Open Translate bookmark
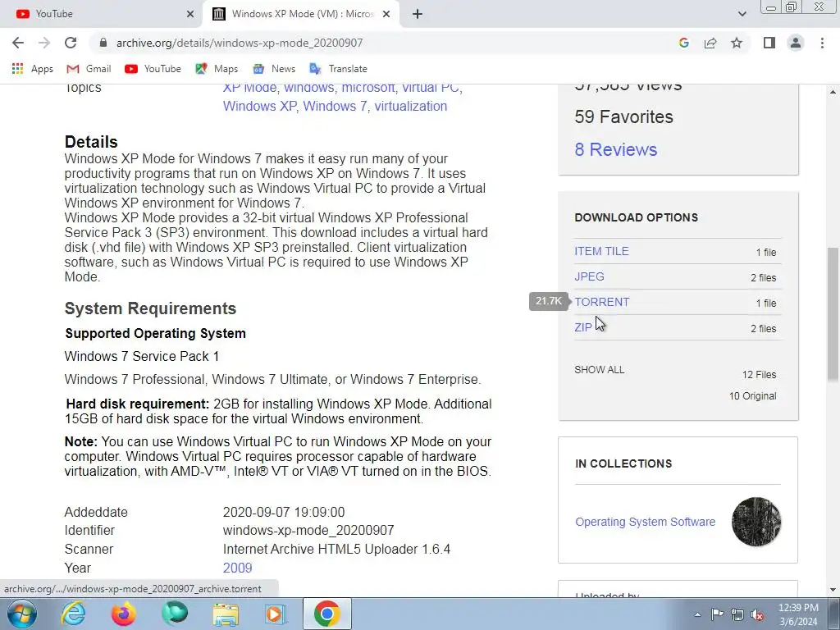This screenshot has height=630, width=840. pyautogui.click(x=339, y=69)
